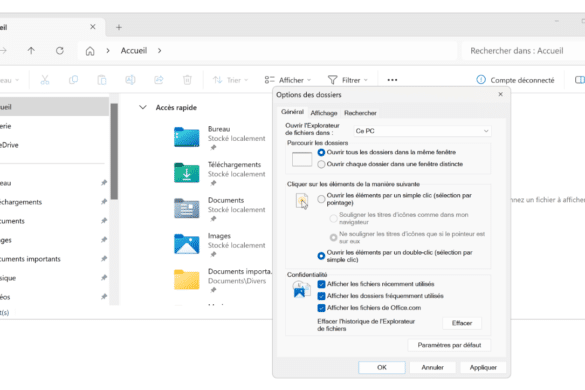585x390 pixels.
Task: Click the Paste toolbar icon
Action: [102, 79]
